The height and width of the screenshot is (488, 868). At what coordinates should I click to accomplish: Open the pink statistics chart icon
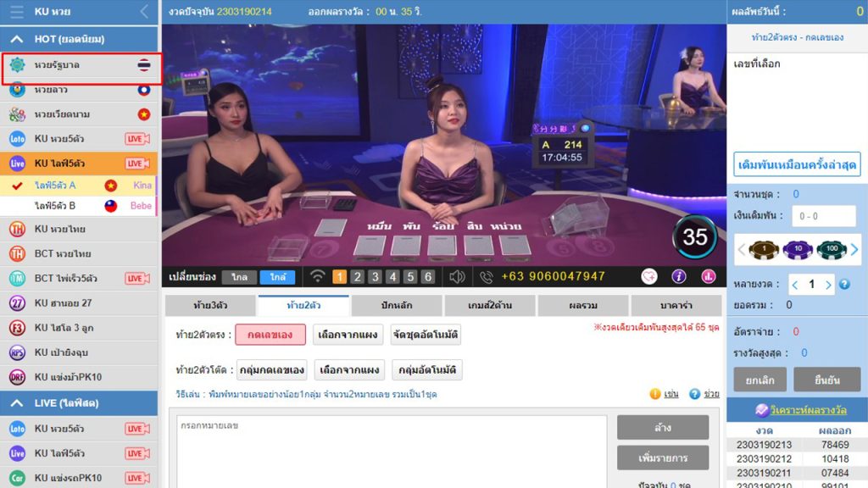(708, 277)
